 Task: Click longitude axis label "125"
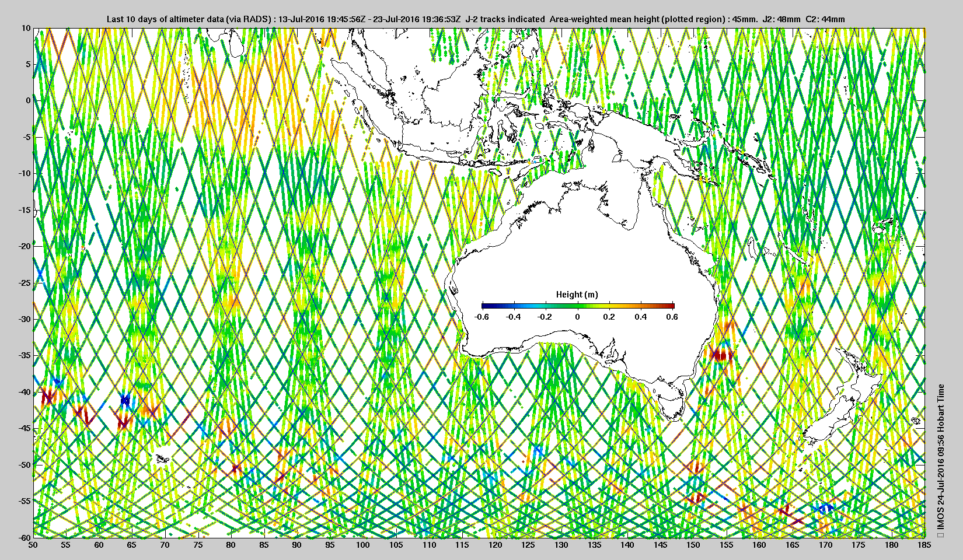click(x=528, y=545)
